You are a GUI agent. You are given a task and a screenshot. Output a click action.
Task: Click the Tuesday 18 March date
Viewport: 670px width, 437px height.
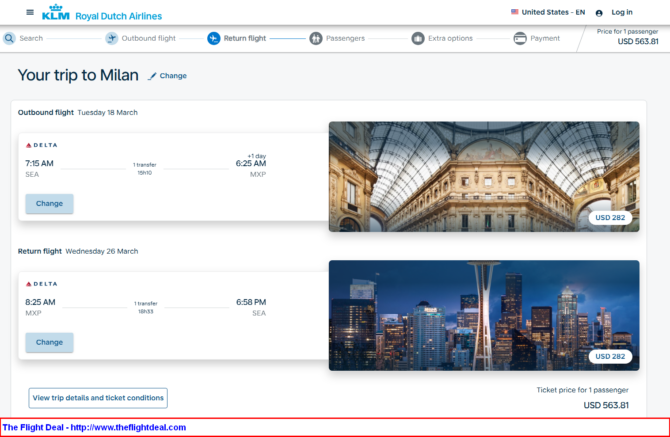coord(108,113)
